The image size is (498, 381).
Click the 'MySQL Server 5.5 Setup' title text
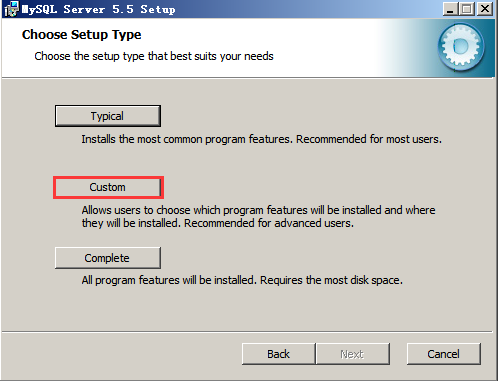point(99,9)
